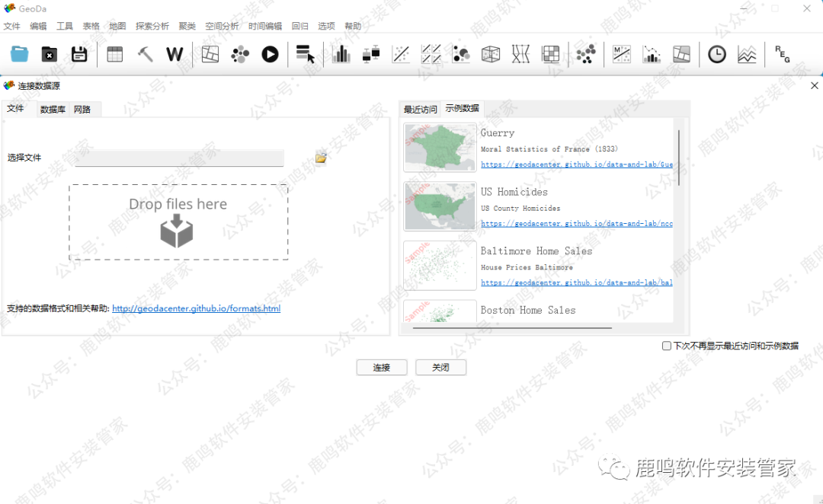Screen dimensions: 823x504
Task: Click the 3D scatter cube icon
Action: pos(491,54)
